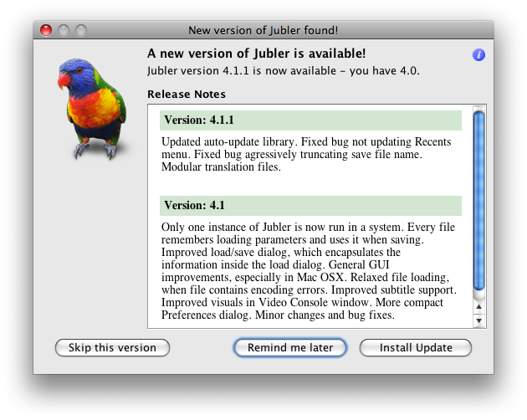Start the update with Install Update

416,347
